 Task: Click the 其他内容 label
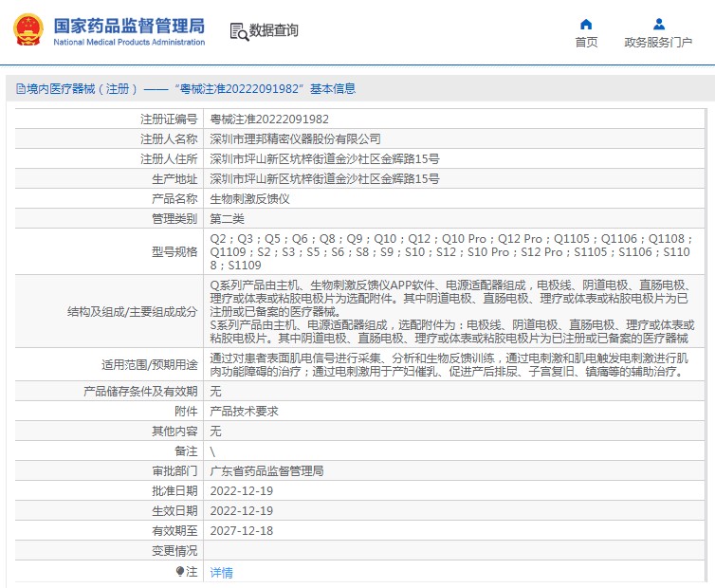pyautogui.click(x=174, y=432)
